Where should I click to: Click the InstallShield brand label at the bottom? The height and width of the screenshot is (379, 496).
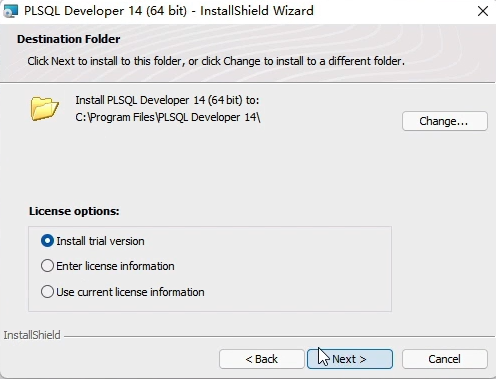pos(32,335)
